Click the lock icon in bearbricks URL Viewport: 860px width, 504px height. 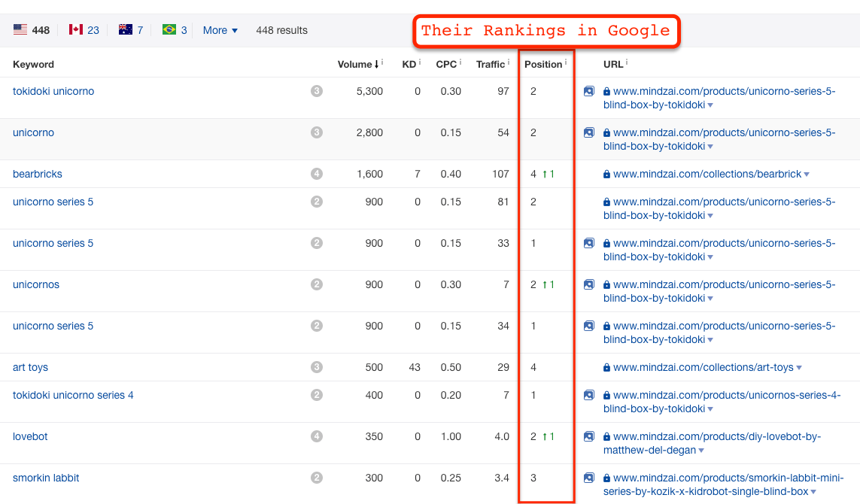pos(606,175)
